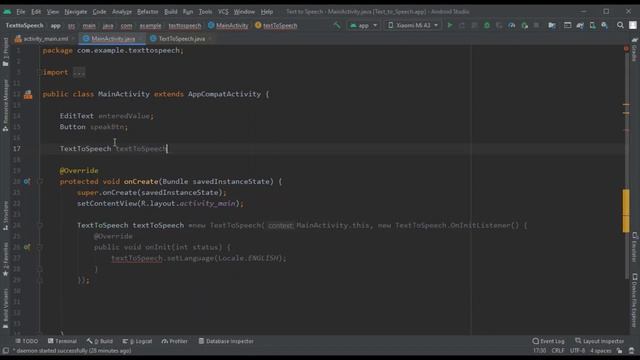Open the app run configuration dropdown
The height and width of the screenshot is (360, 640).
point(363,25)
